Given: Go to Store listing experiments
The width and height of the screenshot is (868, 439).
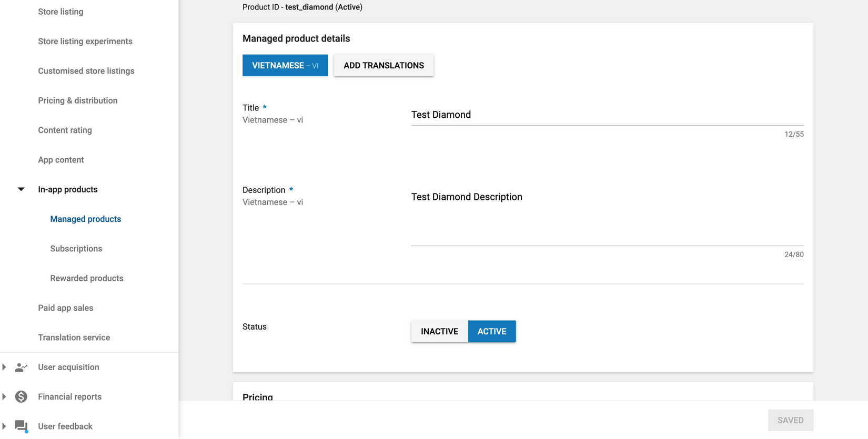Looking at the screenshot, I should [85, 42].
